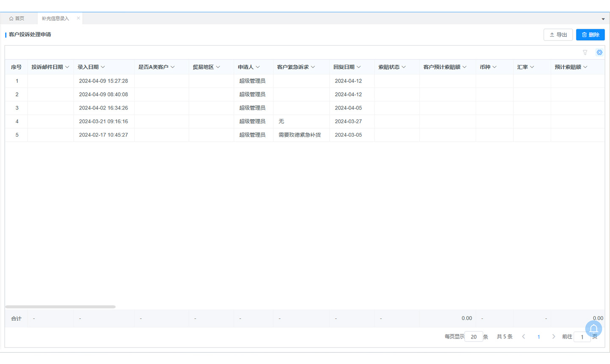Click the page size input showing 20
The width and height of the screenshot is (610, 364).
tap(474, 337)
